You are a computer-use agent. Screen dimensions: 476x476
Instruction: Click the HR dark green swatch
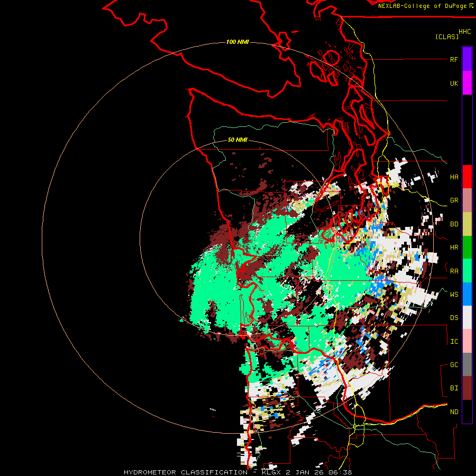[467, 248]
